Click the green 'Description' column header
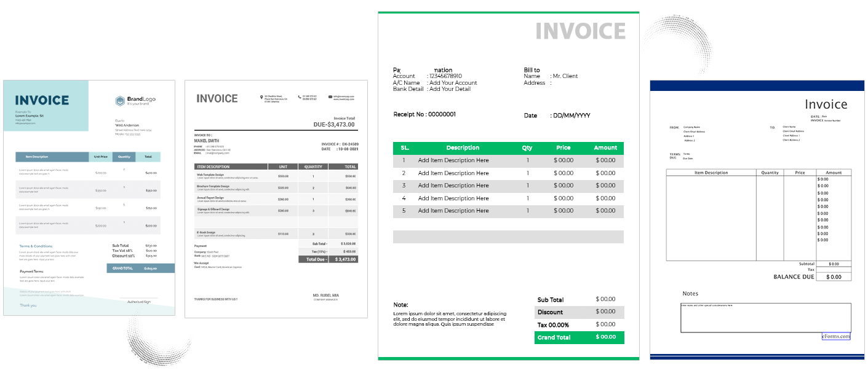Viewport: 868px width, 373px height. (463, 147)
